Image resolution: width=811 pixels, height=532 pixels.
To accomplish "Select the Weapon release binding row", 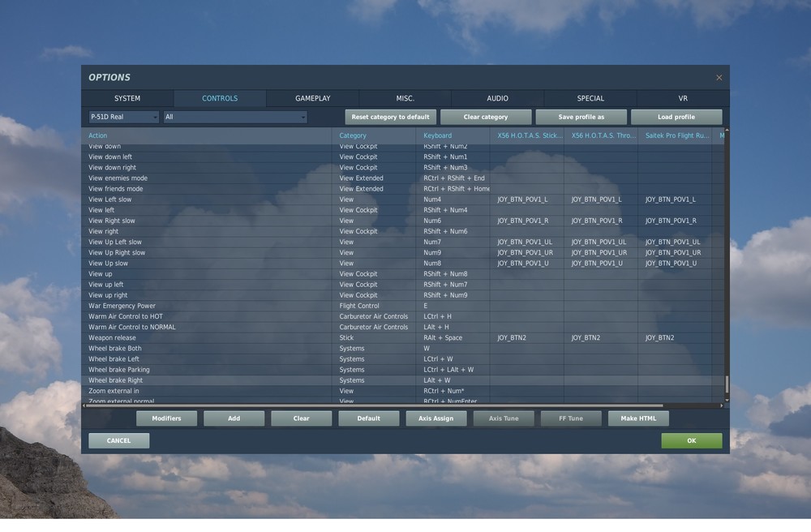I will coord(243,337).
